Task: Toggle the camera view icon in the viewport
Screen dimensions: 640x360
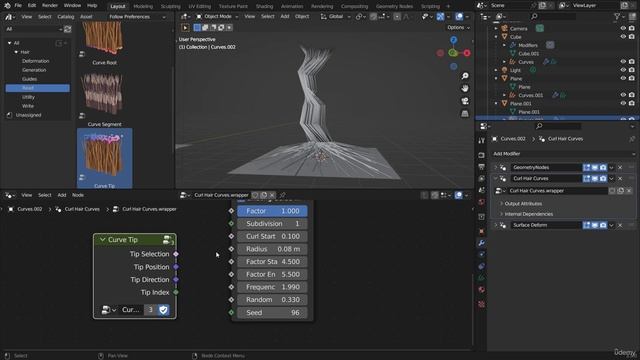Action: [465, 101]
